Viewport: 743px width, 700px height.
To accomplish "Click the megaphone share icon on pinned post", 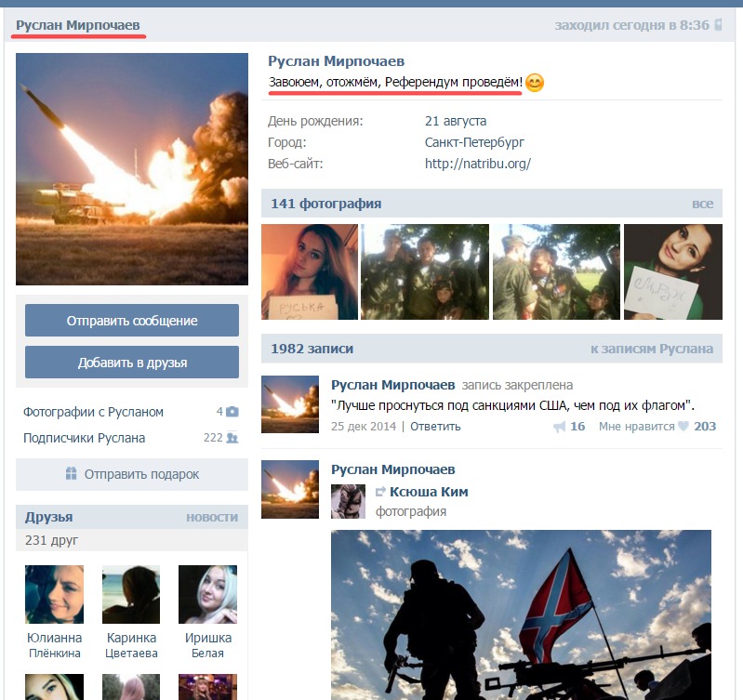I will point(560,427).
